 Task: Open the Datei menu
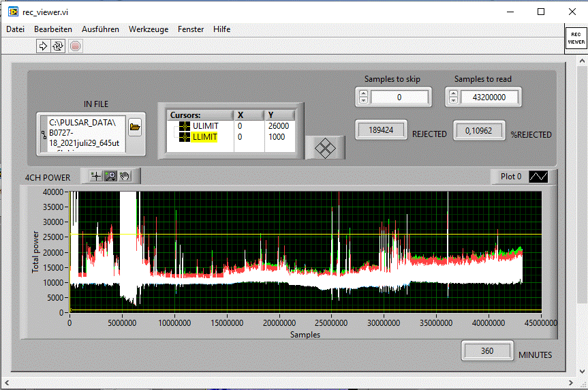[16, 29]
